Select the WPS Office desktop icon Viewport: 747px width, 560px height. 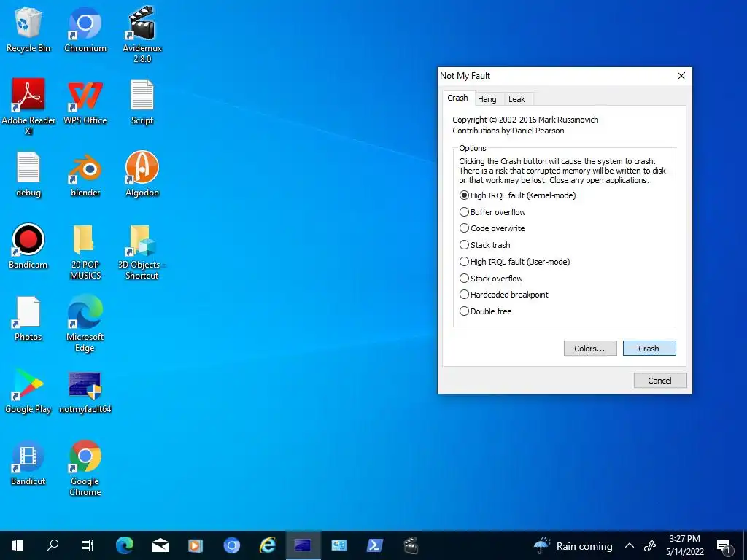85,102
